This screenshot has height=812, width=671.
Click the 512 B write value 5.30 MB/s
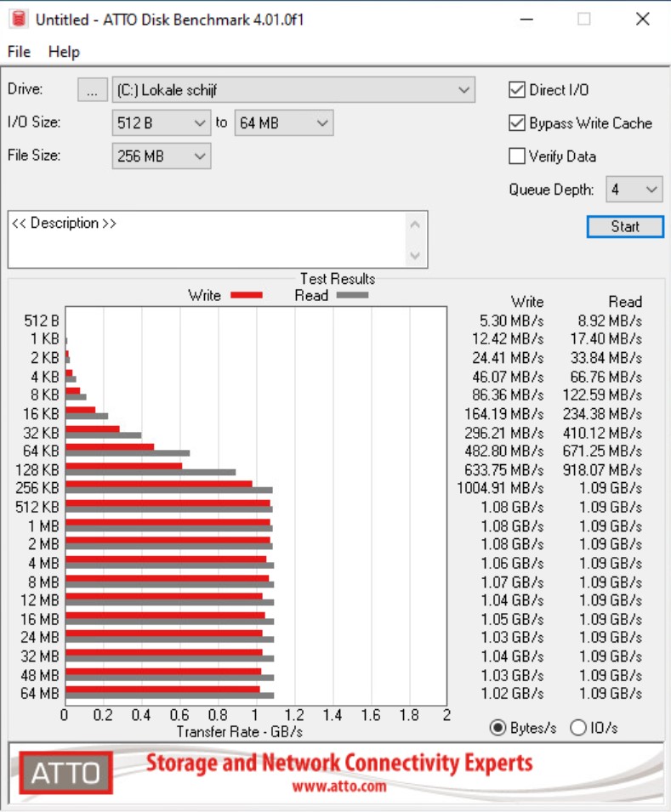[511, 321]
